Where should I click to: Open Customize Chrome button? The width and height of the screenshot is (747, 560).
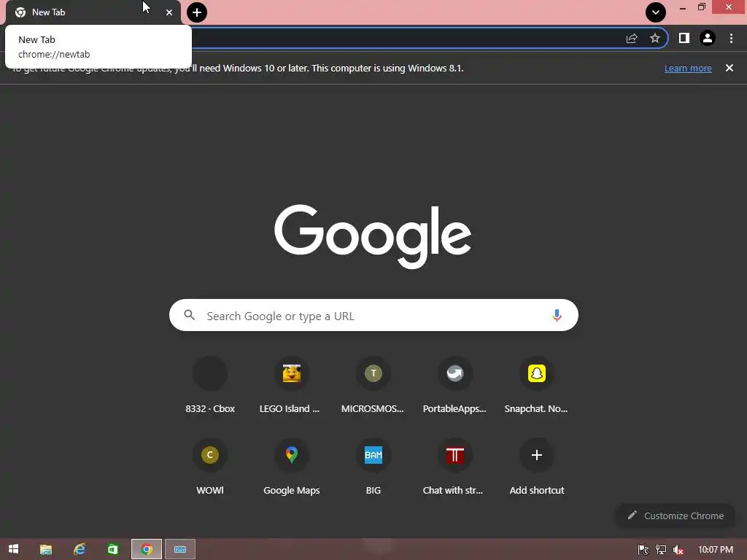point(676,516)
